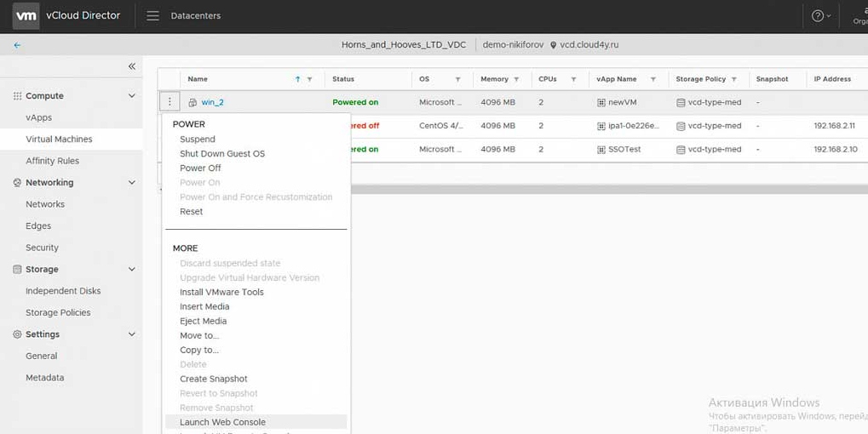The width and height of the screenshot is (868, 434).
Task: Collapse the Networking section
Action: [132, 182]
